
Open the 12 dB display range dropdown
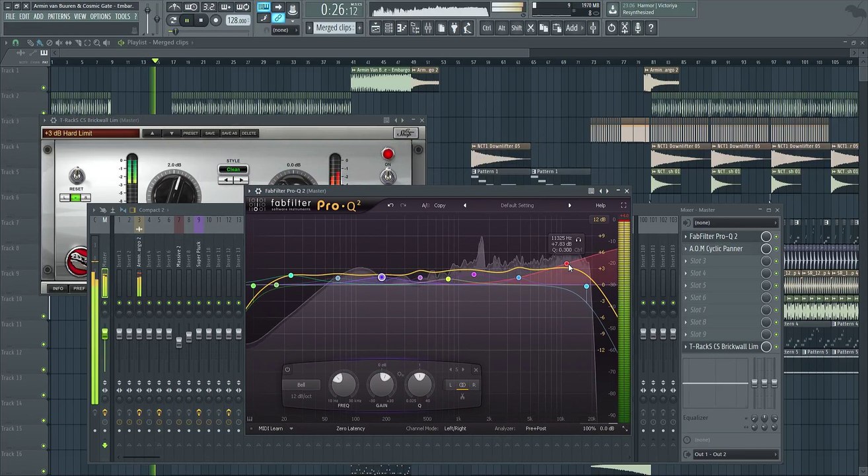tap(599, 219)
